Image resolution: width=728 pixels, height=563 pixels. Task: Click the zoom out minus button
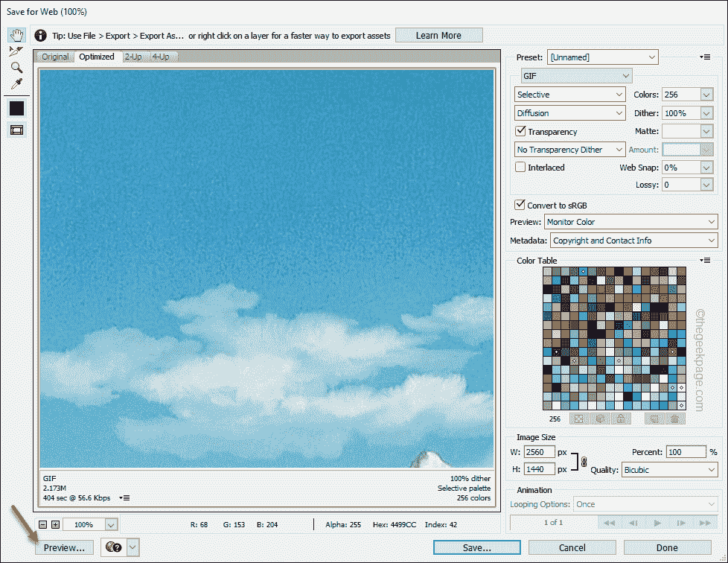click(43, 525)
